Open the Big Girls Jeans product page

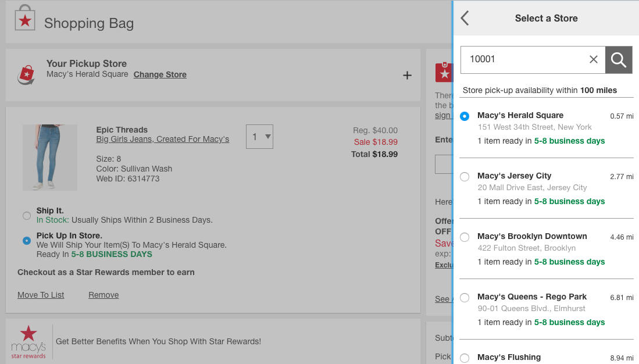coord(163,139)
